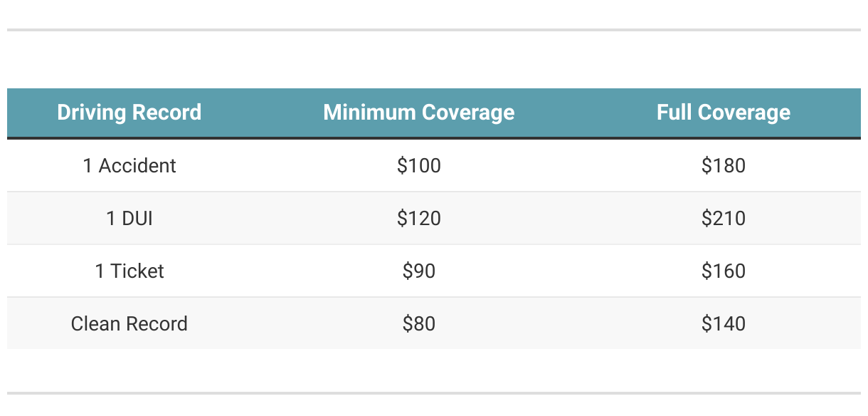Click the $180 full coverage cell
This screenshot has height=416, width=868.
(724, 166)
